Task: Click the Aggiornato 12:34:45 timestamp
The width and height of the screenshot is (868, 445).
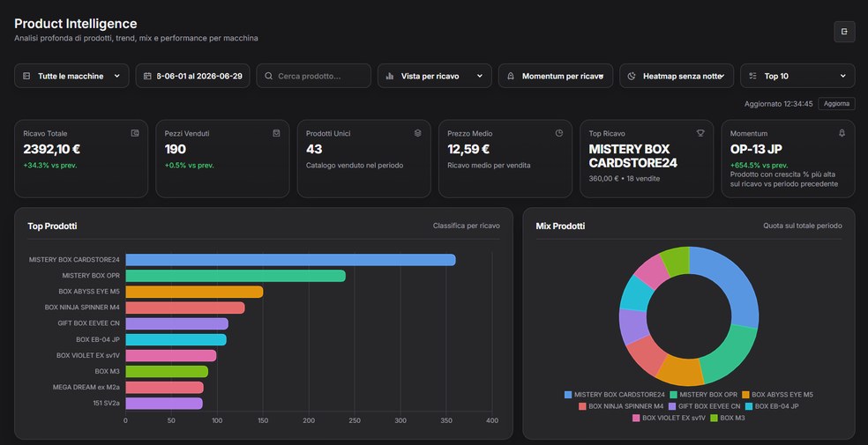Action: pyautogui.click(x=778, y=104)
